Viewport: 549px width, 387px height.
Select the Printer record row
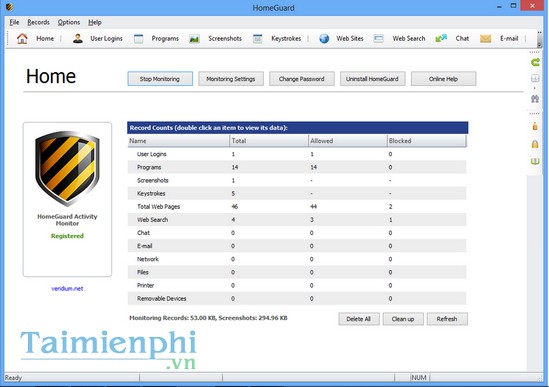point(297,285)
